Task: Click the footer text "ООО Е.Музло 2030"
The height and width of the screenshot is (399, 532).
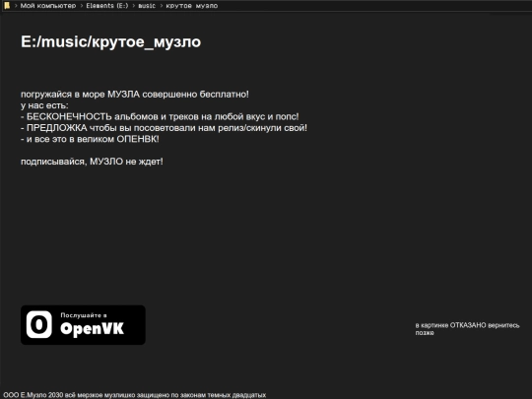Action: 33,395
